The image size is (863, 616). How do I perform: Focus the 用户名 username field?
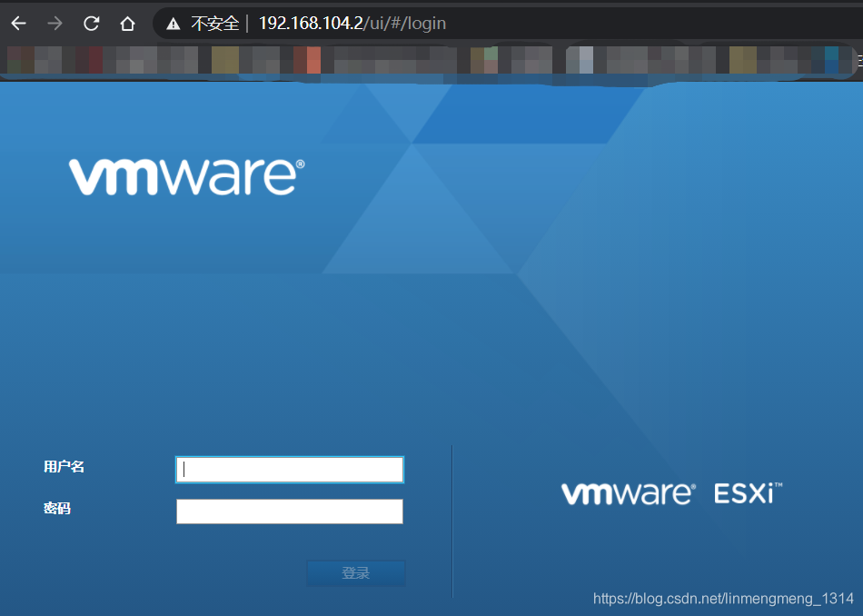(290, 470)
